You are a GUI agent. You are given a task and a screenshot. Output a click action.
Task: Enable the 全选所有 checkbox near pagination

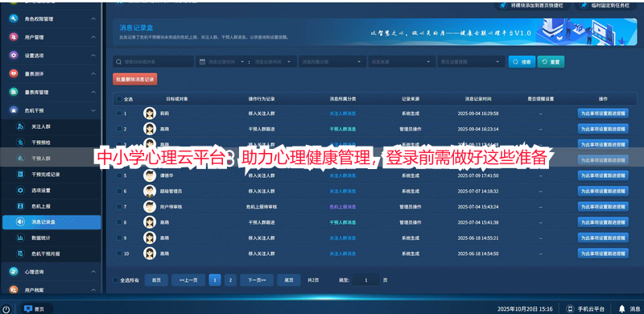click(115, 280)
